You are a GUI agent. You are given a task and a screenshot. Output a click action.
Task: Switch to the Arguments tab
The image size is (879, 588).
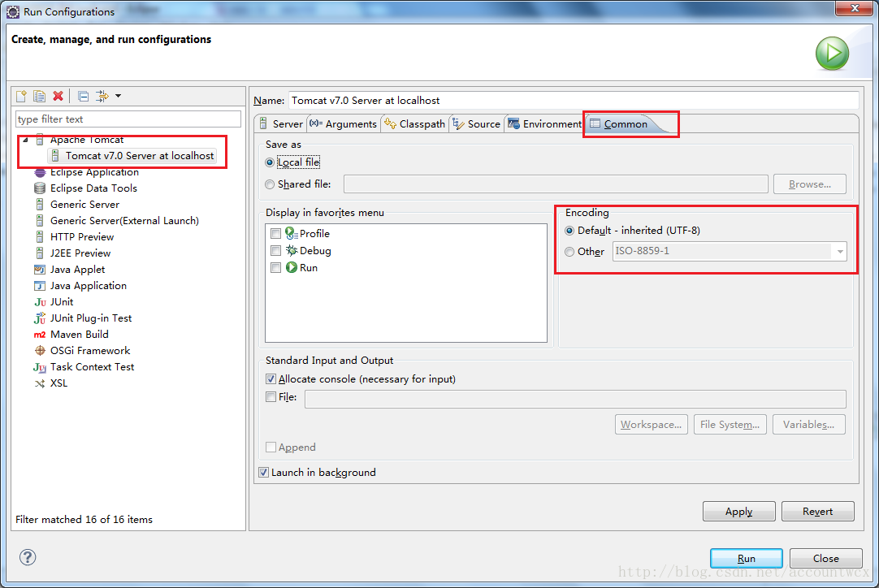pyautogui.click(x=344, y=124)
